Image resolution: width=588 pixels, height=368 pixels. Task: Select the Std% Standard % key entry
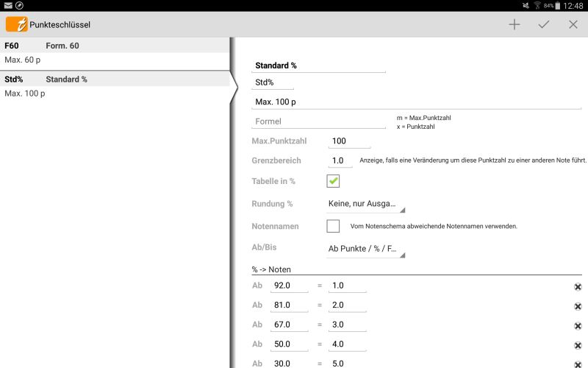coord(115,87)
